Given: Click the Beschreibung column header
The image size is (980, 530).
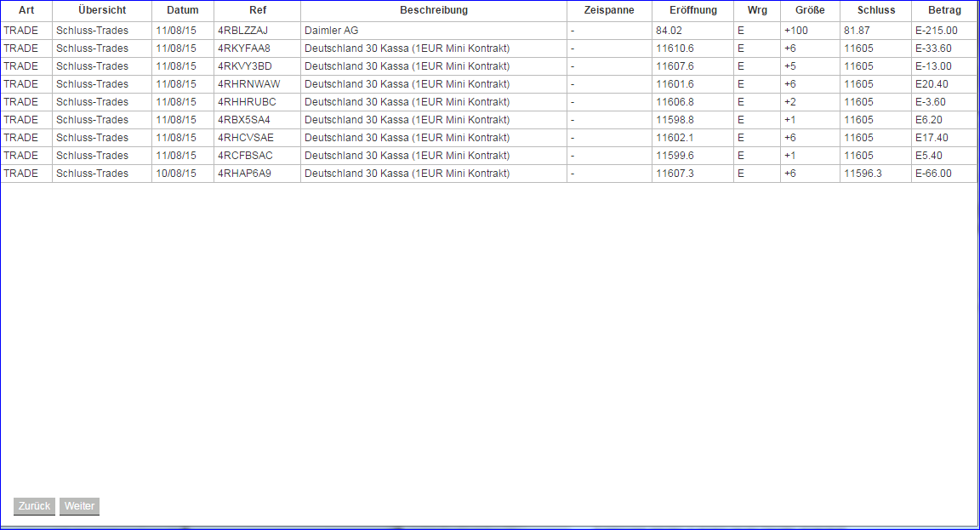Looking at the screenshot, I should coord(433,10).
